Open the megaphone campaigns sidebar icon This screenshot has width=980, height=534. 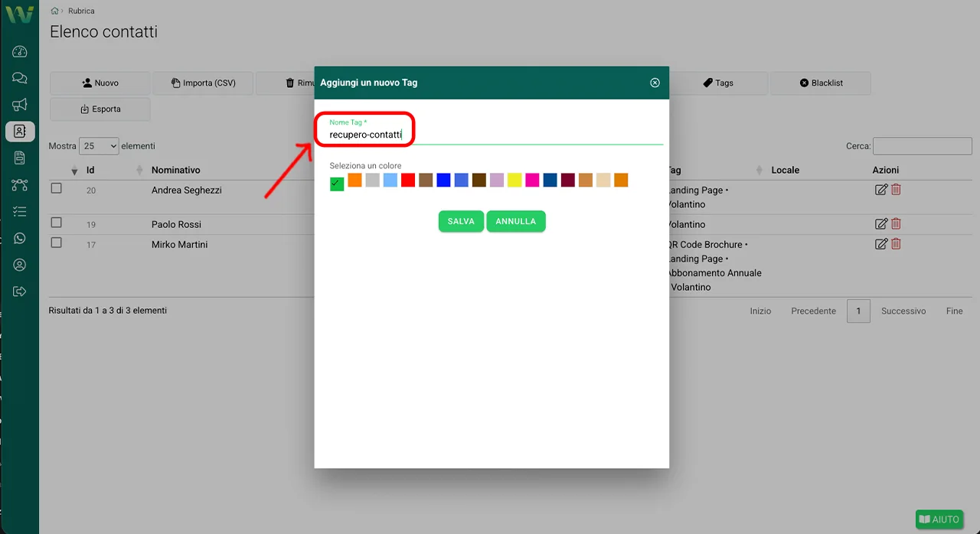tap(20, 105)
